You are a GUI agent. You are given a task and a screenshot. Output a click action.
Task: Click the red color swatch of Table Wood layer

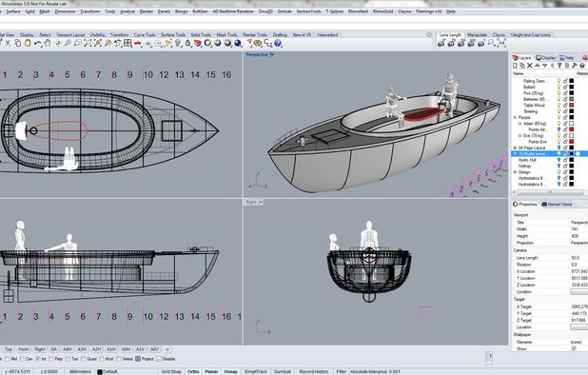tap(572, 105)
